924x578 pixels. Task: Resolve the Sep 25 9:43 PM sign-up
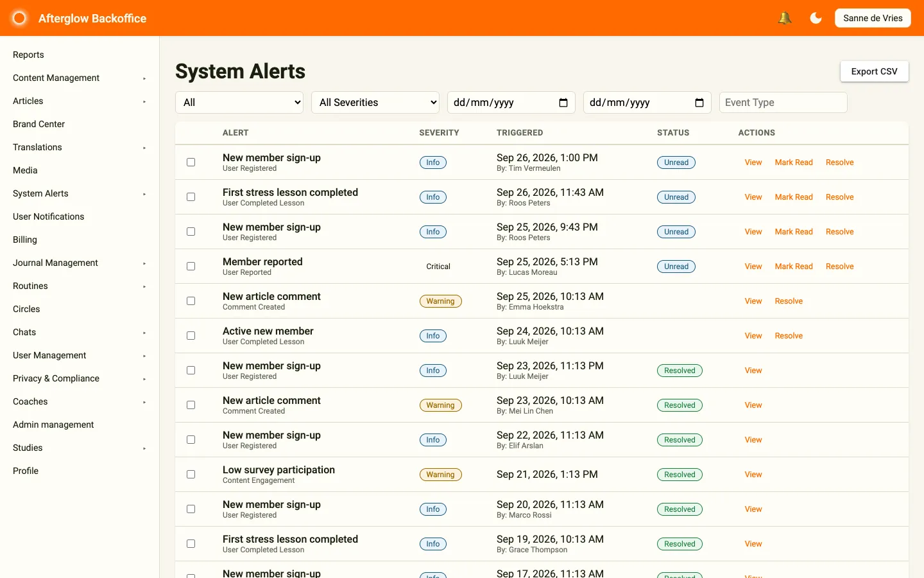coord(839,232)
